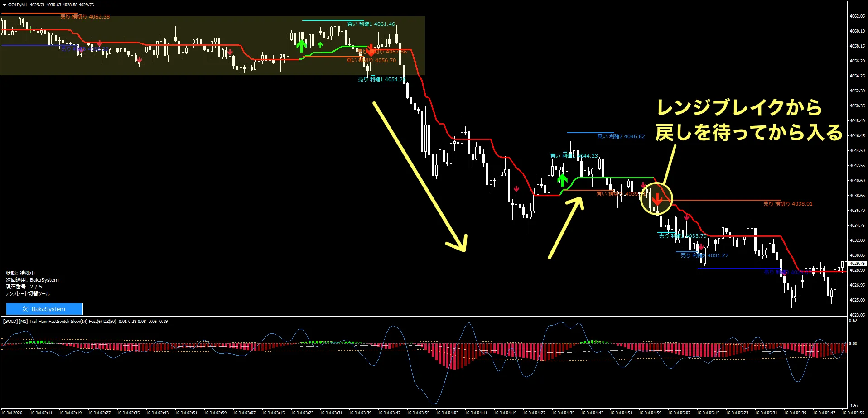The height and width of the screenshot is (418, 868).
Task: Click the big red sell arrow left of 売り 損切り 4038.01 line
Action: [657, 199]
